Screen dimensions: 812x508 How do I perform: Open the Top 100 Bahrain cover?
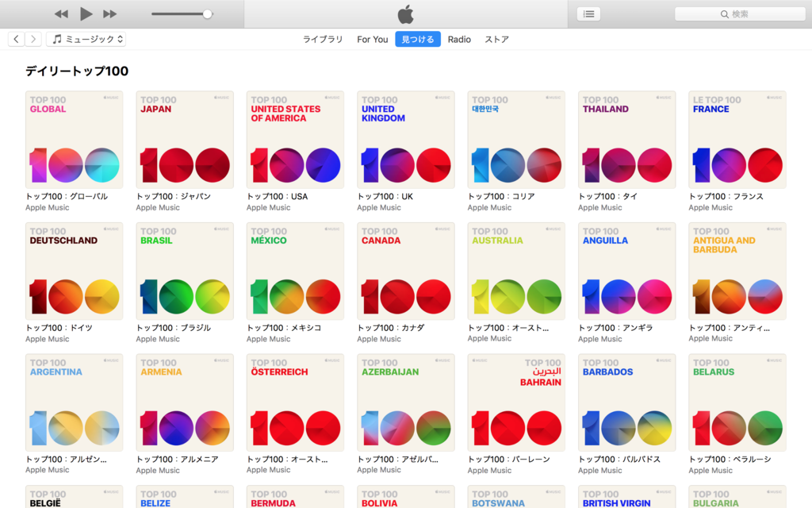click(516, 402)
